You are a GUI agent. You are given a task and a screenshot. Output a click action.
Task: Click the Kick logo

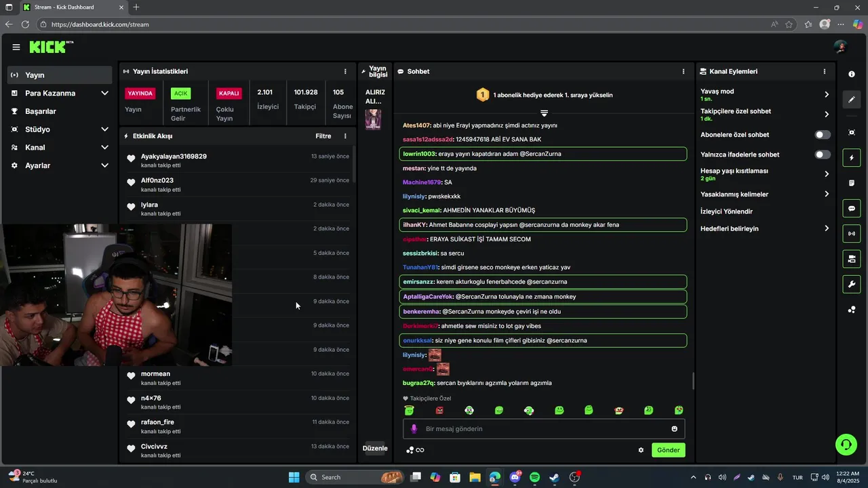tap(51, 47)
